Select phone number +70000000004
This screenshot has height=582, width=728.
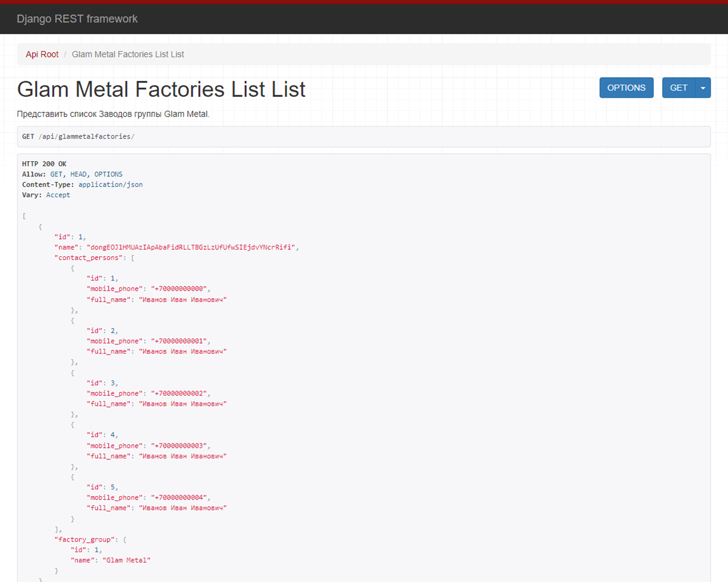pos(180,497)
